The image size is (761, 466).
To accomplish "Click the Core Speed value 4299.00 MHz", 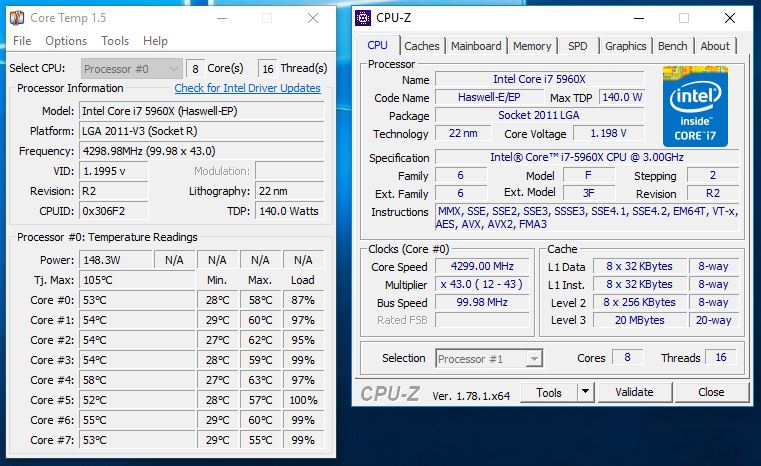I will tap(482, 266).
